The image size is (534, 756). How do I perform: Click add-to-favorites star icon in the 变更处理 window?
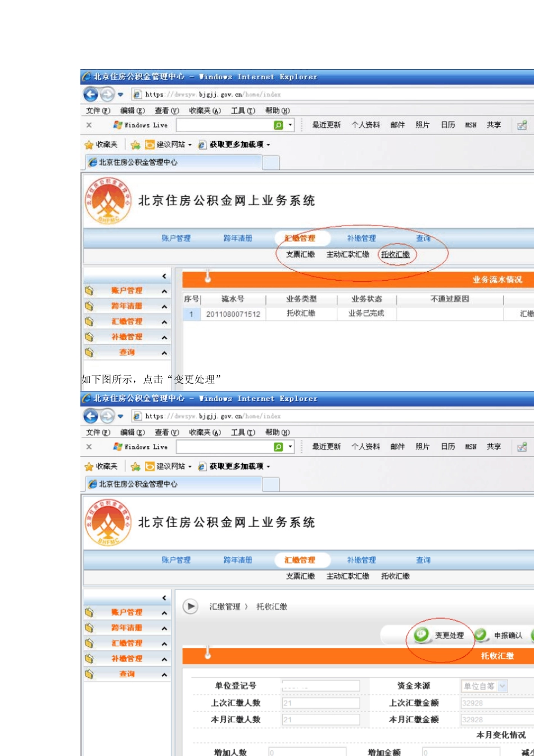point(135,466)
